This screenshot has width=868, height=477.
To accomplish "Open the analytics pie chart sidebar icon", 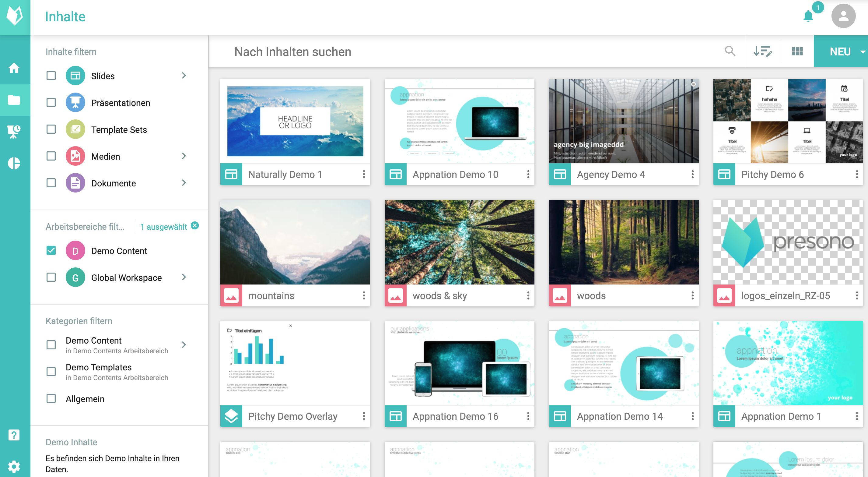I will (x=14, y=163).
